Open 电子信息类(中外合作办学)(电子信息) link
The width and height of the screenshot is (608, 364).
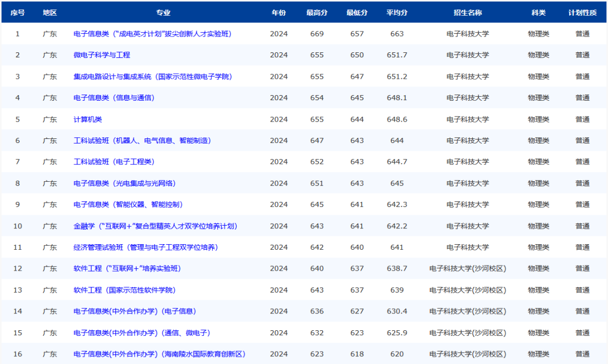[x=135, y=311]
